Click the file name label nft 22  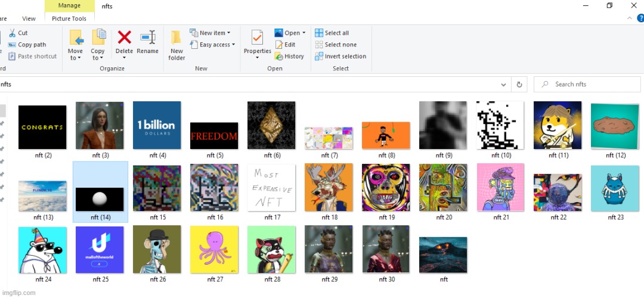point(558,218)
